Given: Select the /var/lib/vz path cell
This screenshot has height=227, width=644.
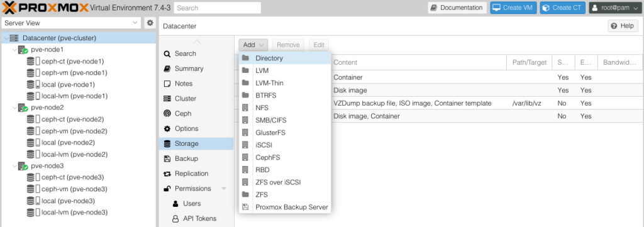Looking at the screenshot, I should click(530, 104).
